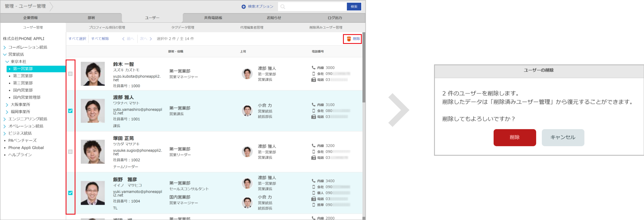The image size is (644, 220).
Task: Click the orange trash delete icon
Action: pos(349,39)
